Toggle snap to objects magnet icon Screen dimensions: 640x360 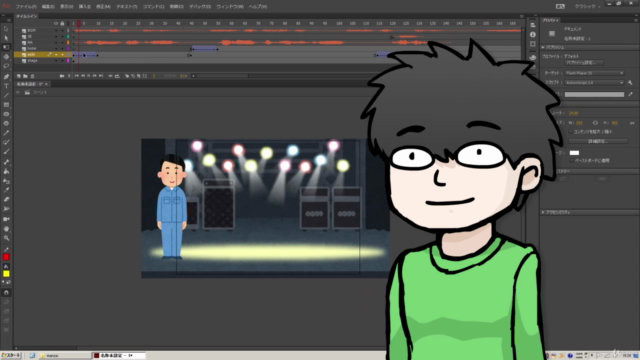tap(6, 293)
